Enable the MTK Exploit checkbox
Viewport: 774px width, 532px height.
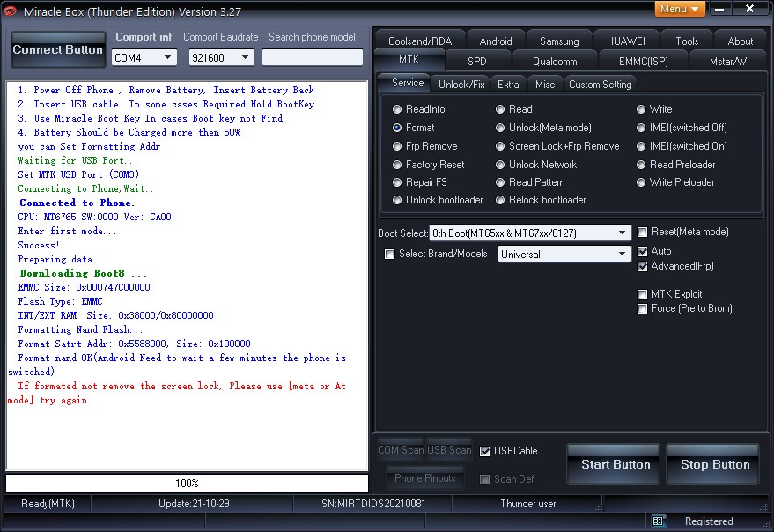(x=642, y=294)
